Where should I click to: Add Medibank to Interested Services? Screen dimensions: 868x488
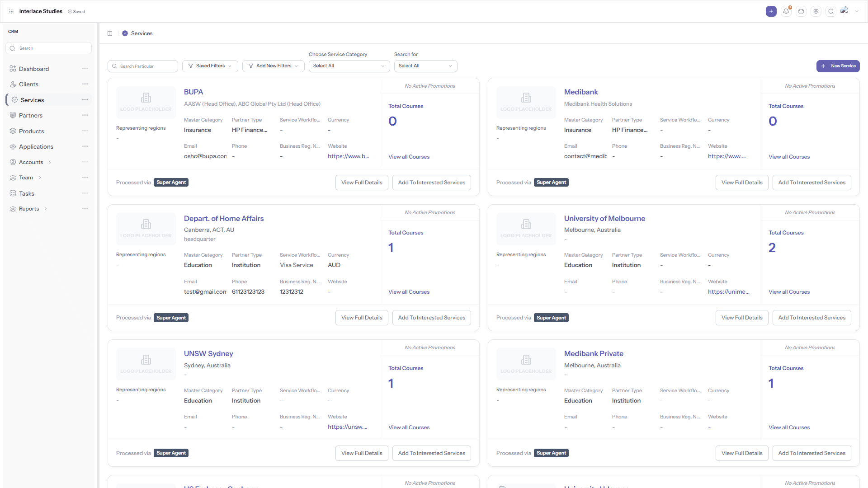click(x=812, y=183)
